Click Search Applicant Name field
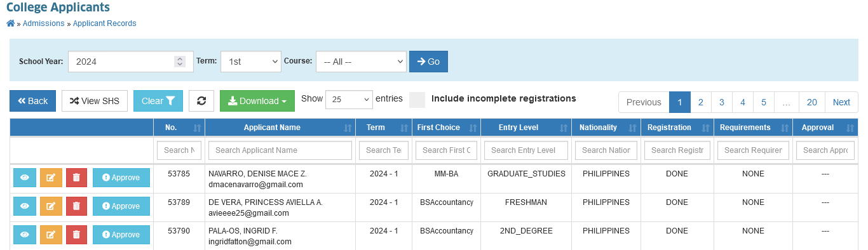 [x=280, y=150]
